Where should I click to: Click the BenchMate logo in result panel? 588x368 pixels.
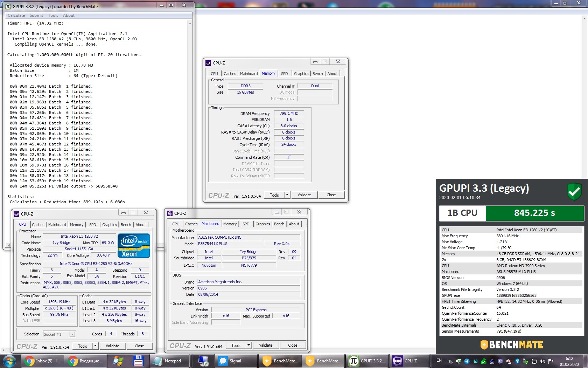pyautogui.click(x=512, y=345)
